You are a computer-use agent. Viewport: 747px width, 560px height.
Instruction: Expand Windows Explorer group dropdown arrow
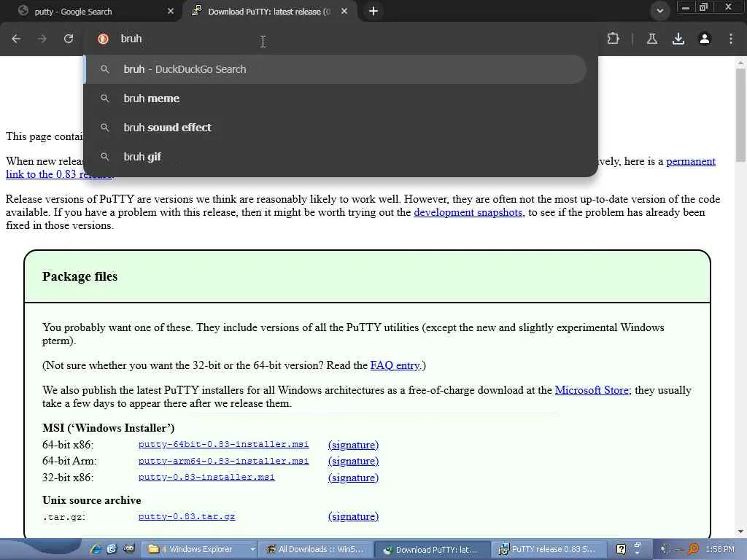point(252,550)
